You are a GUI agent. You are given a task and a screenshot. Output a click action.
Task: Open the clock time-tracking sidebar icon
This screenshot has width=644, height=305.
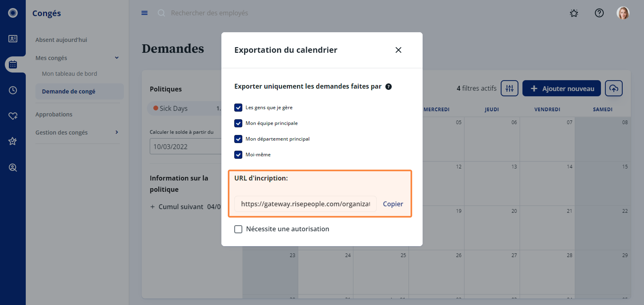coord(13,90)
